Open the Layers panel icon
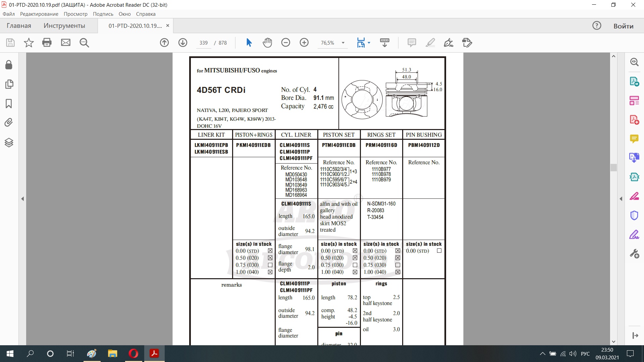644x362 pixels. 9,143
